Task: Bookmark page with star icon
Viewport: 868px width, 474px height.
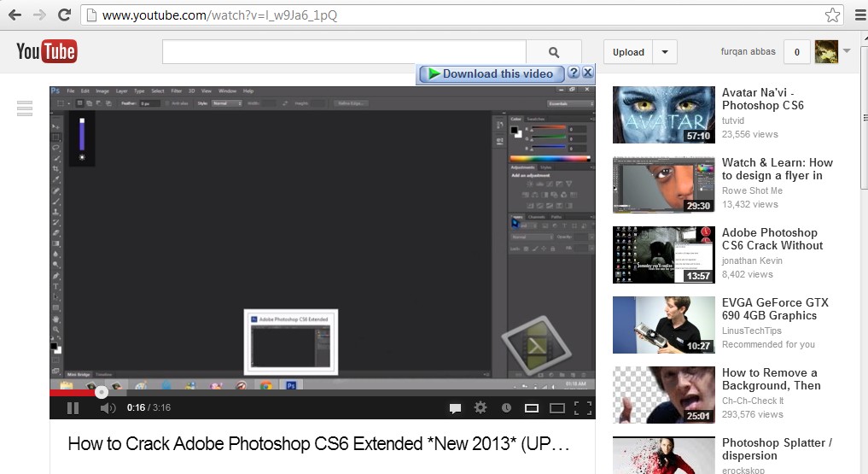Action: [832, 15]
